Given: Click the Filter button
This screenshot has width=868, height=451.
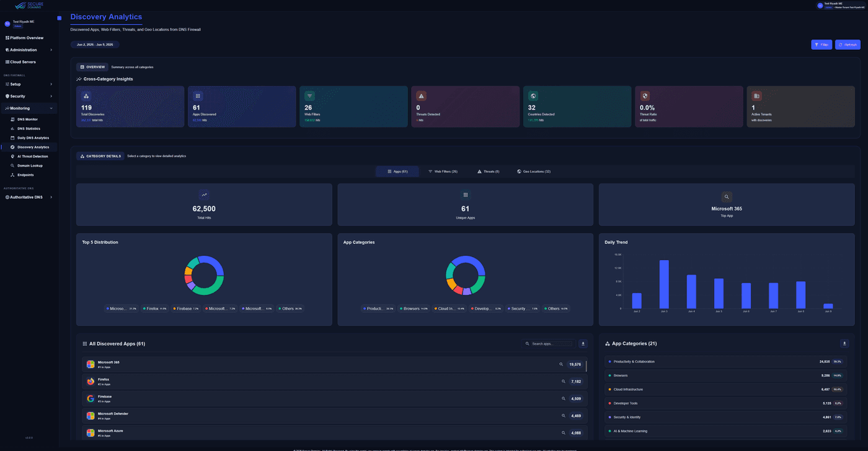Looking at the screenshot, I should (821, 45).
